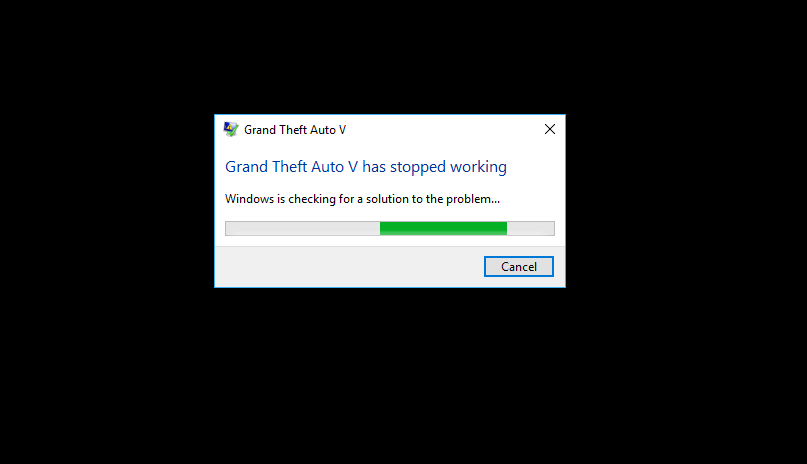This screenshot has width=807, height=464.
Task: Click the green moving progress bar segment
Action: (443, 228)
